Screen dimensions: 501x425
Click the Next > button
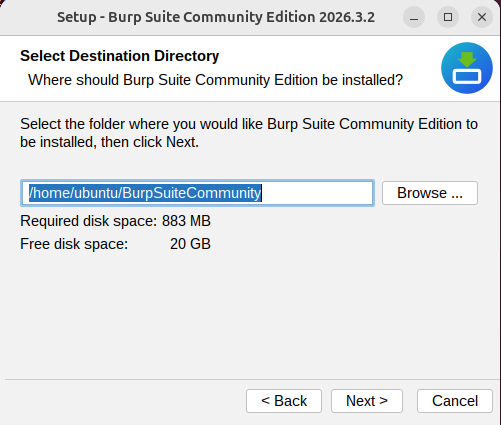pyautogui.click(x=367, y=401)
